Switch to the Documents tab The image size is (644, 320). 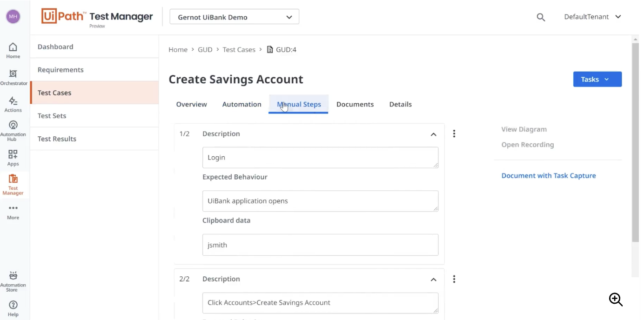355,104
